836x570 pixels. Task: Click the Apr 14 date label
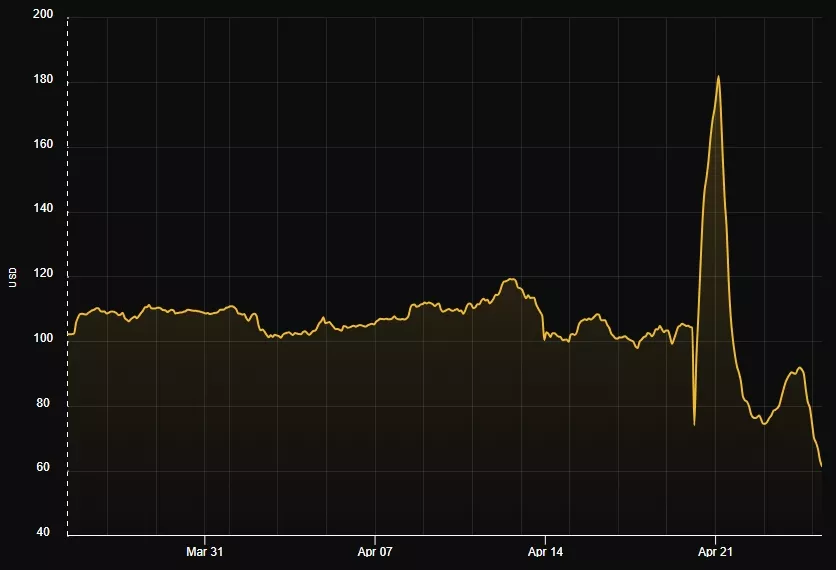pos(545,552)
